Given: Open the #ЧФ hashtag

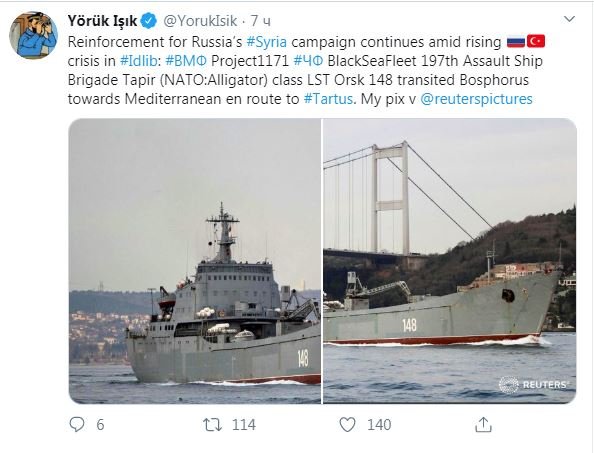Looking at the screenshot, I should point(308,61).
